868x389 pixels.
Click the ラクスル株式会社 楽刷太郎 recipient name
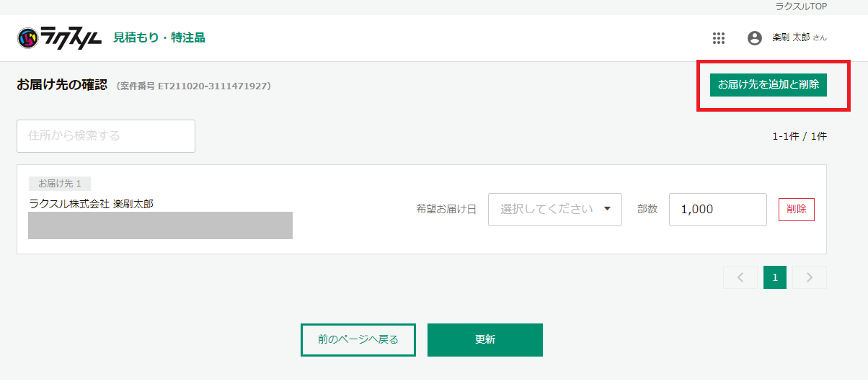point(91,204)
